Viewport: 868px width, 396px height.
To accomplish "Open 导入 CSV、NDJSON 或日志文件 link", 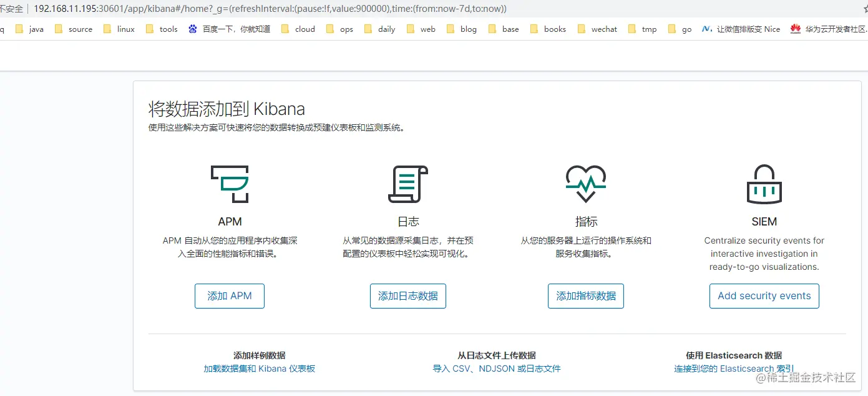I will pyautogui.click(x=497, y=369).
